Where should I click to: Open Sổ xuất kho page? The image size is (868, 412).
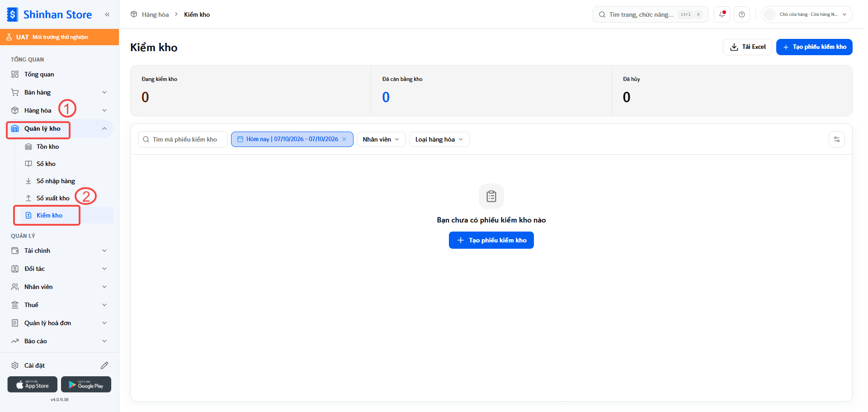[66, 198]
